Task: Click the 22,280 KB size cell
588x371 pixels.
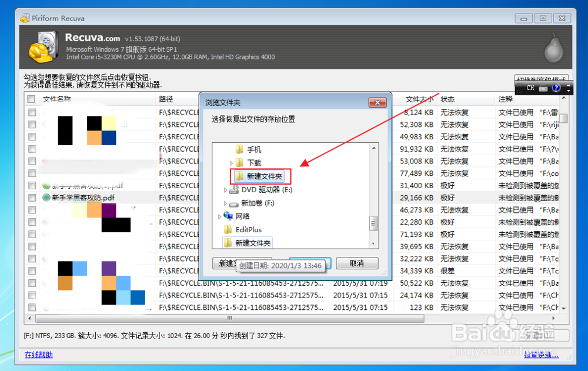Action: (x=417, y=222)
